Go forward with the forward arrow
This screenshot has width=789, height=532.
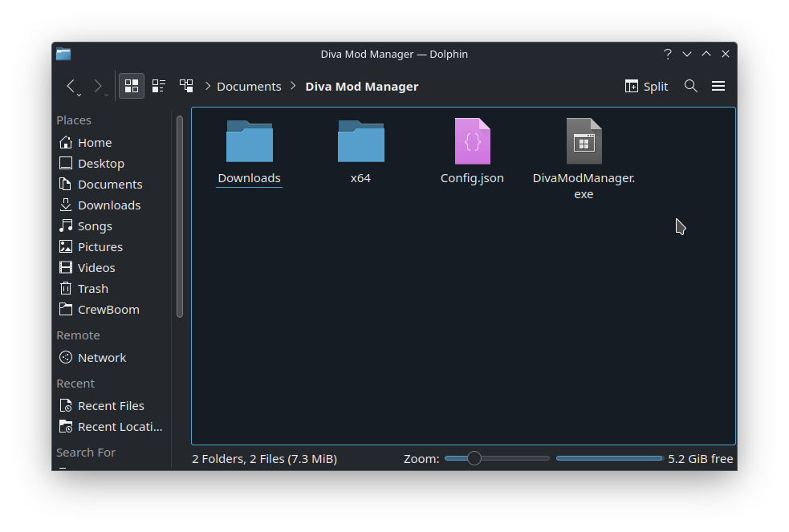pyautogui.click(x=98, y=86)
